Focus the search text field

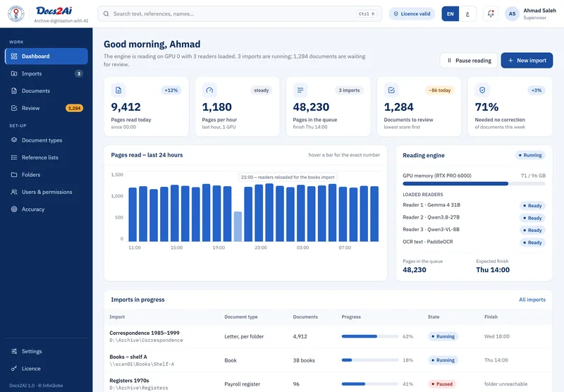click(240, 13)
